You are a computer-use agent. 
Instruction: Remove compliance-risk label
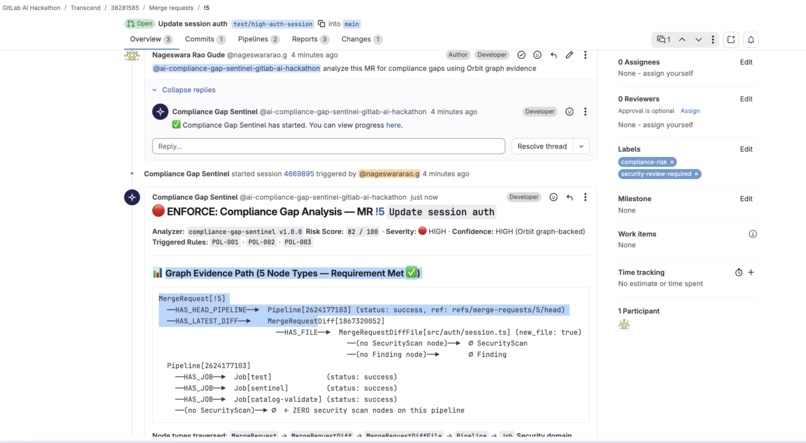pos(672,162)
